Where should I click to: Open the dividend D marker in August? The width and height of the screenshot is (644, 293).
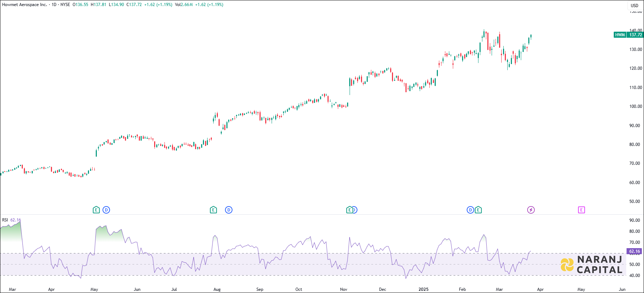tap(229, 210)
